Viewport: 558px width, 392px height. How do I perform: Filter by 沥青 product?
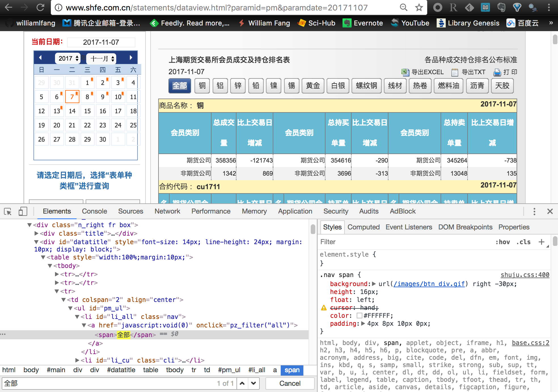(477, 86)
